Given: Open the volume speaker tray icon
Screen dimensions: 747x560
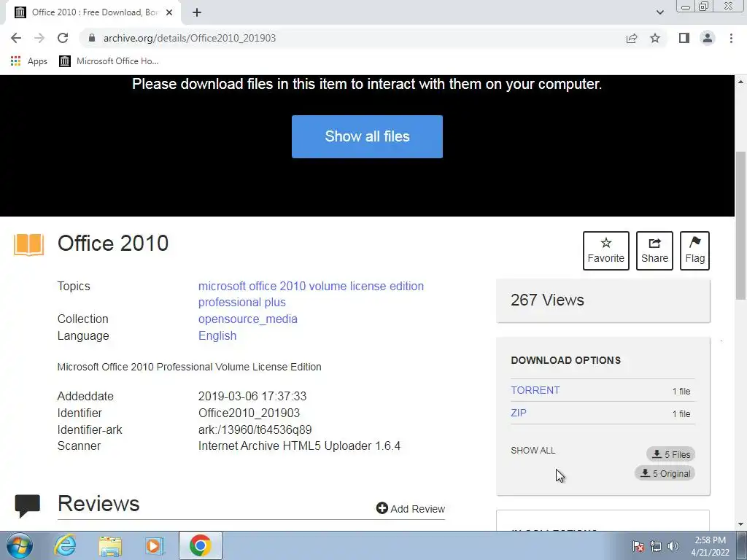Looking at the screenshot, I should click(x=673, y=546).
